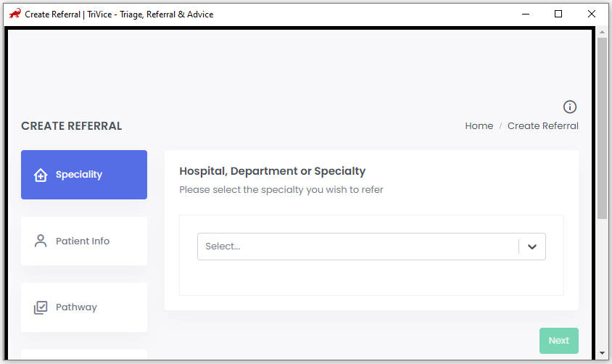This screenshot has height=364, width=612.
Task: Click the vertical scrollbar thumb
Action: pyautogui.click(x=603, y=128)
